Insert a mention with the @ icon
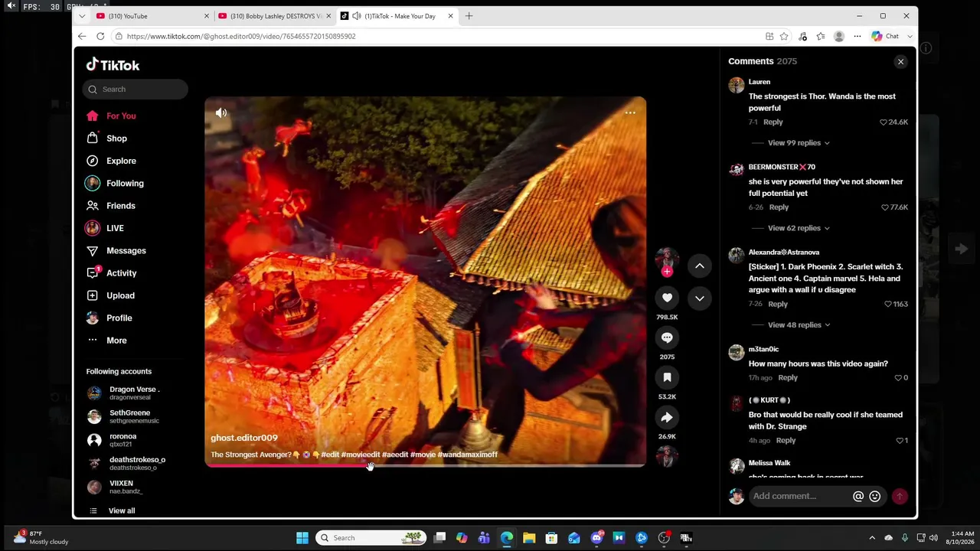 [x=858, y=497]
